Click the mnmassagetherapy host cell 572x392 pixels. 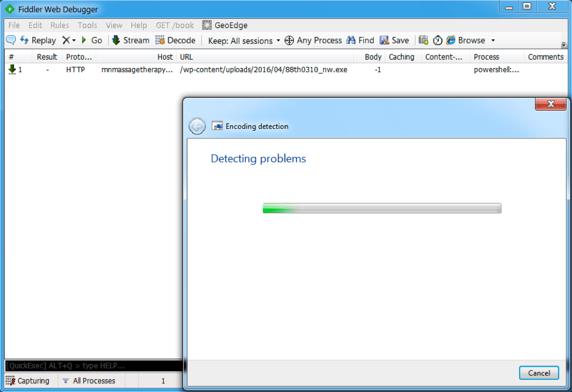tap(137, 70)
